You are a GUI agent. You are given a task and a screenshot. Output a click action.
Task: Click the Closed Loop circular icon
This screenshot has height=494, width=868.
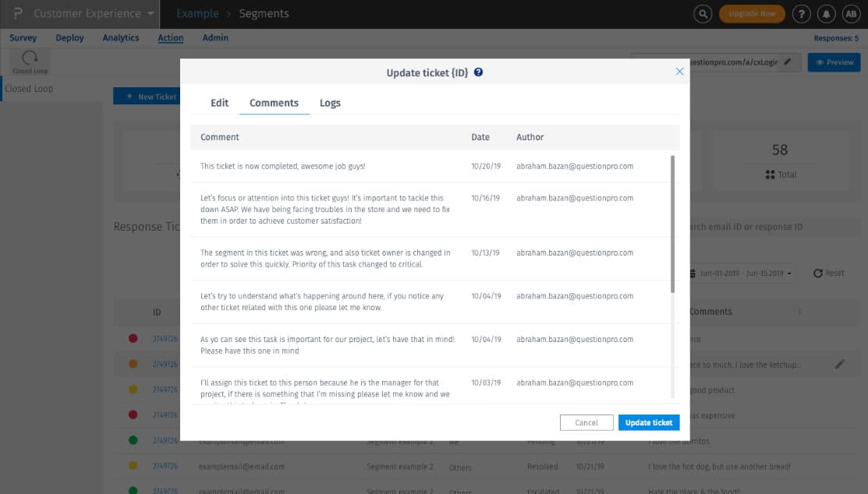(30, 58)
